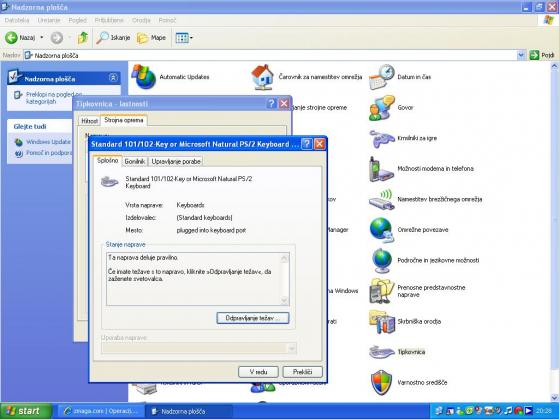Click the Odpravljanje težav button
Screen dimensions: 559x419
point(253,318)
